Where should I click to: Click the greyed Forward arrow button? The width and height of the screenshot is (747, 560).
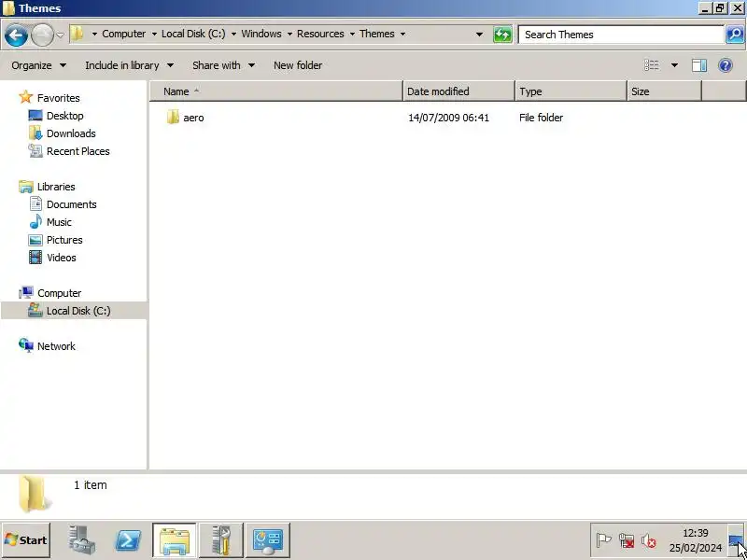tap(42, 35)
